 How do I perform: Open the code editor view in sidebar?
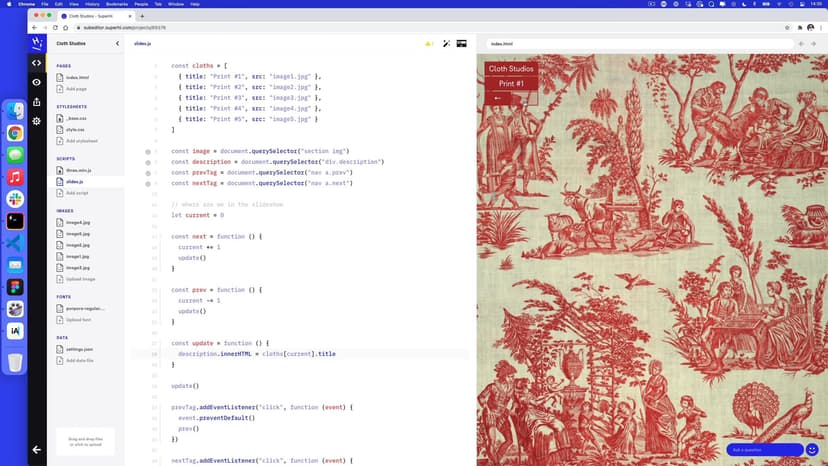tap(37, 62)
